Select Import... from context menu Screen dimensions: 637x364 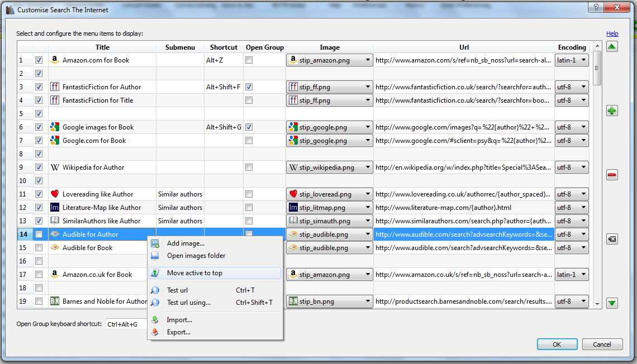click(215, 320)
